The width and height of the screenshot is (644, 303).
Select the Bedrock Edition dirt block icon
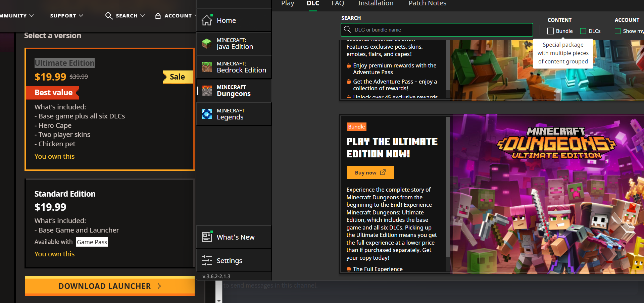point(207,67)
